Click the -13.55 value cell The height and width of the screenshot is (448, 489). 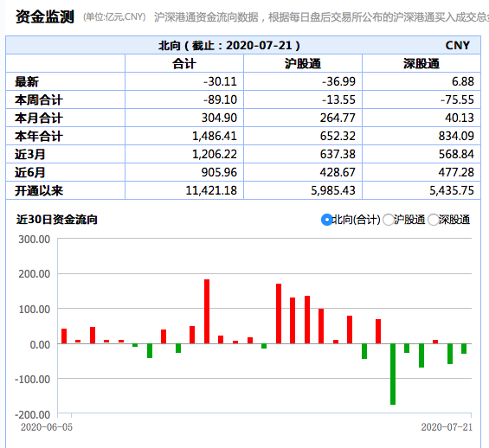coord(303,99)
